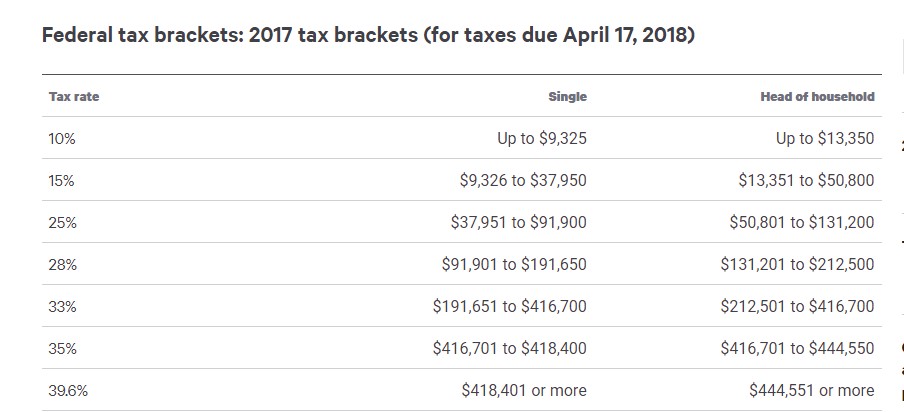Click the 39.6% tax rate cell

[68, 391]
